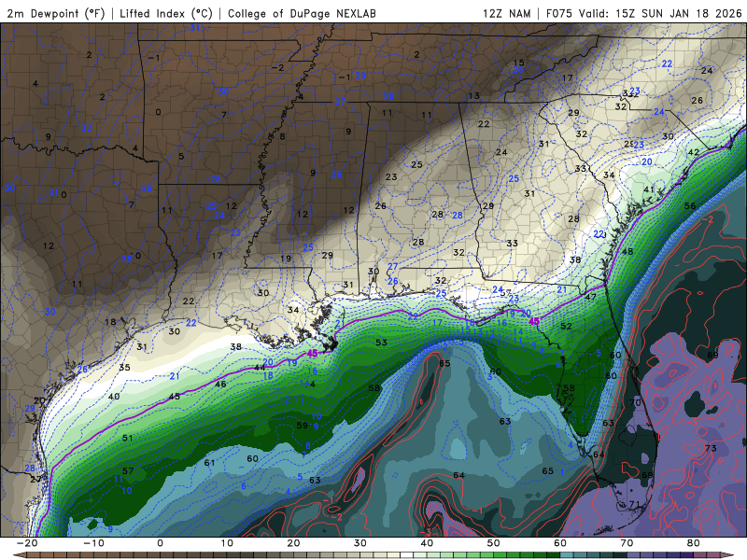Click the purple 45 contour label in north Florida
The height and width of the screenshot is (560, 747).
(534, 321)
